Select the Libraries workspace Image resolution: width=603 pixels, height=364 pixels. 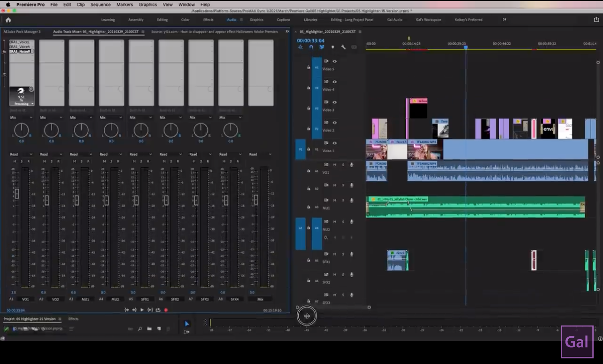(310, 20)
